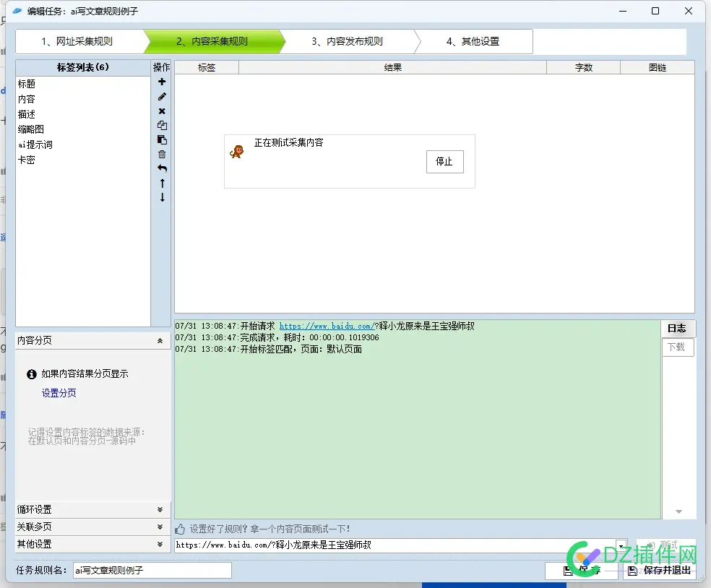Expand the 关联多页 section
711x588 pixels.
pos(160,527)
